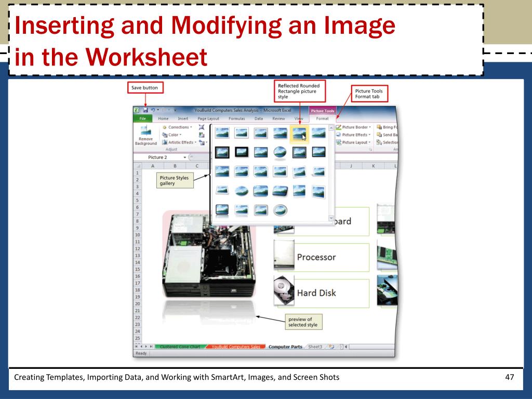The width and height of the screenshot is (532, 399).
Task: Select the Beveled Oval Black picture style
Action: 280,152
